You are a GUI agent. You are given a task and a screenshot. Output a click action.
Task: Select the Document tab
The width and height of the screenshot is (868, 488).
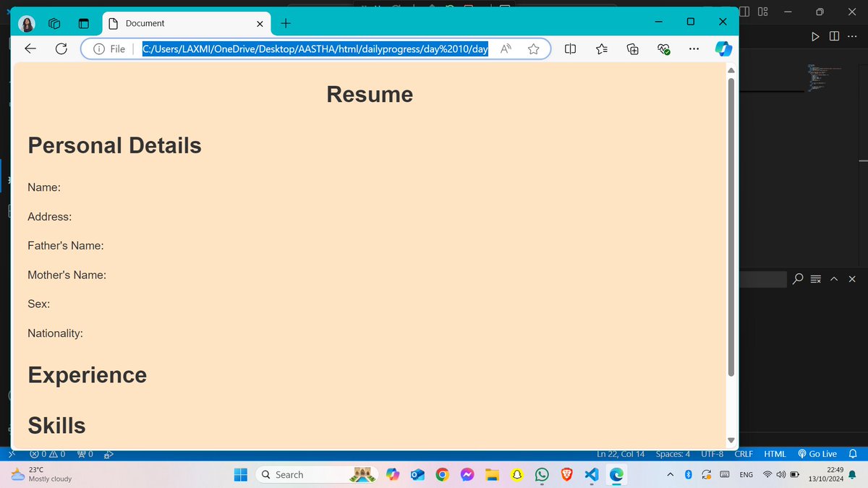click(x=187, y=23)
